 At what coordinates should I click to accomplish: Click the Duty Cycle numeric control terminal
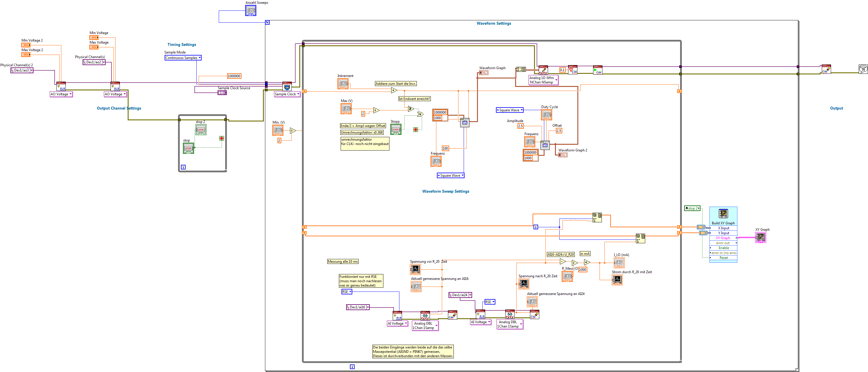547,115
